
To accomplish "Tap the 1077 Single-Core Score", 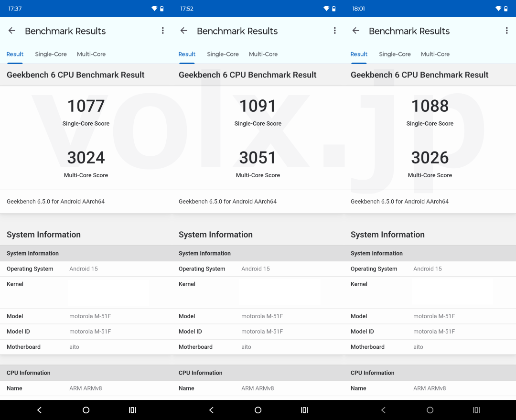I will [86, 106].
